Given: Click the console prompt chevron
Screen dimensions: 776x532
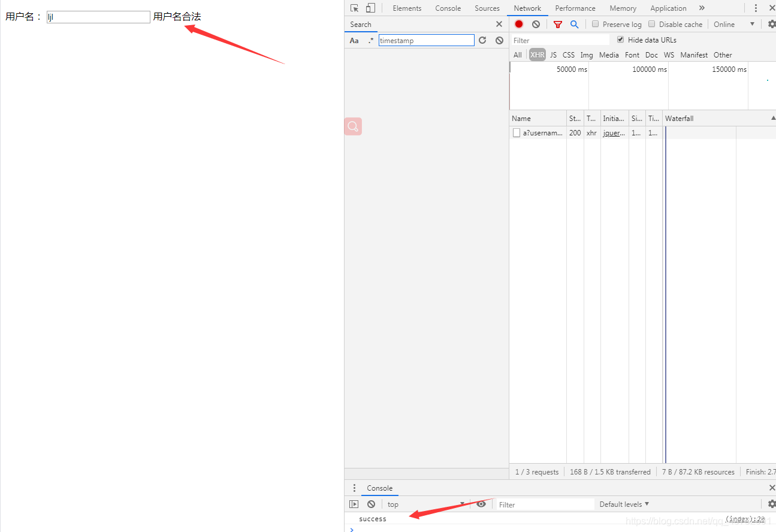Looking at the screenshot, I should (x=352, y=529).
